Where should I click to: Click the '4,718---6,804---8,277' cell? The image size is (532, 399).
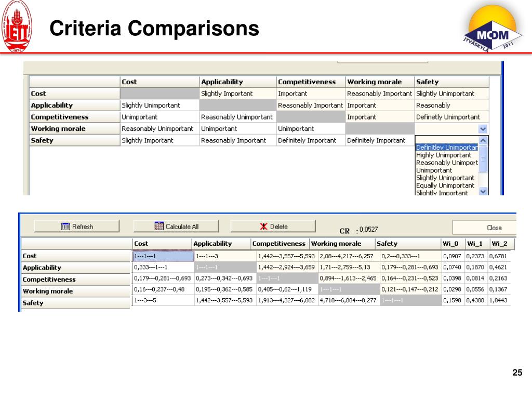point(349,301)
